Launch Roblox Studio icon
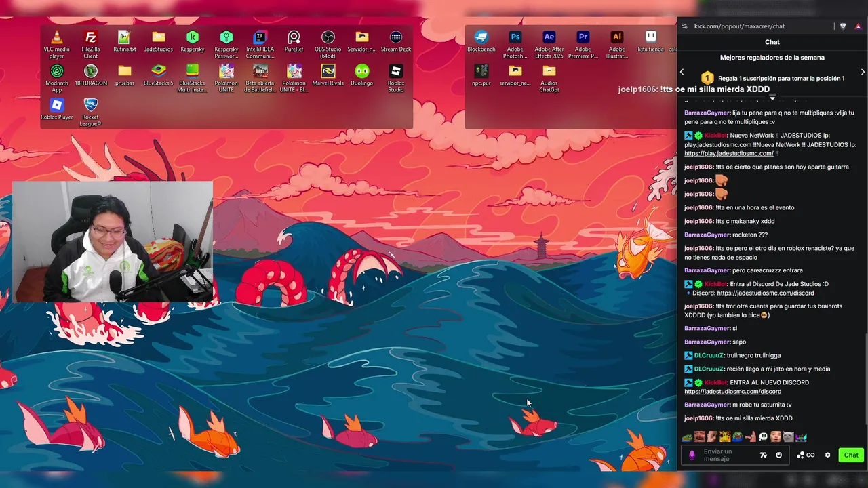Image resolution: width=868 pixels, height=488 pixels. [x=395, y=78]
